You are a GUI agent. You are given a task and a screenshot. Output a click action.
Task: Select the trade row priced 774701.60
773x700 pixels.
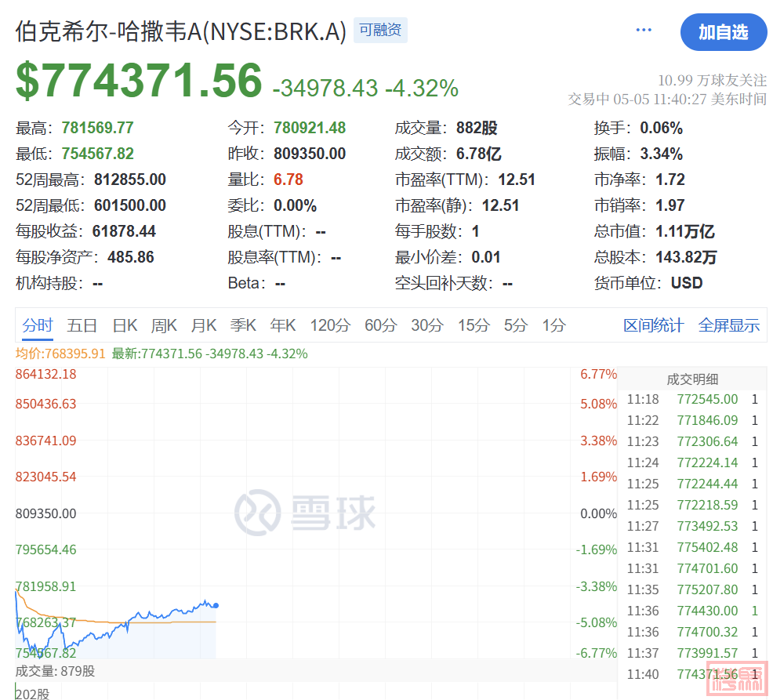(x=692, y=569)
